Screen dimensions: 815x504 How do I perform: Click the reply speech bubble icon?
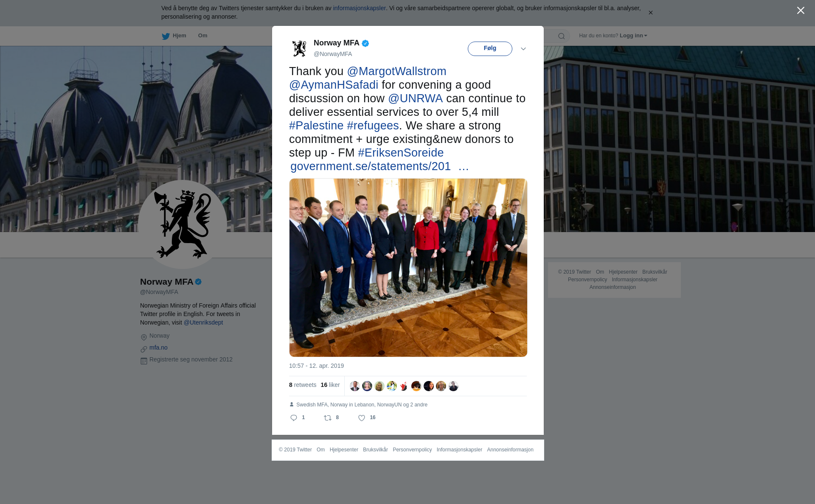(x=294, y=418)
